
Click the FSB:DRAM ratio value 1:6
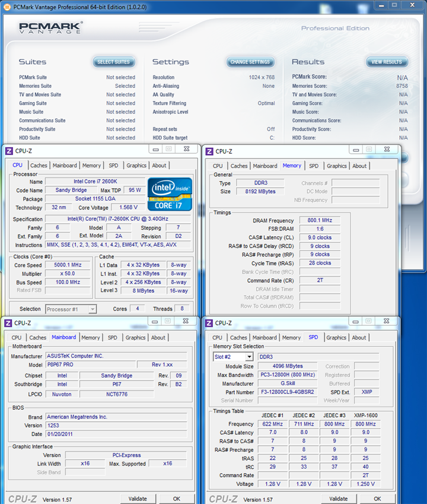click(x=320, y=229)
